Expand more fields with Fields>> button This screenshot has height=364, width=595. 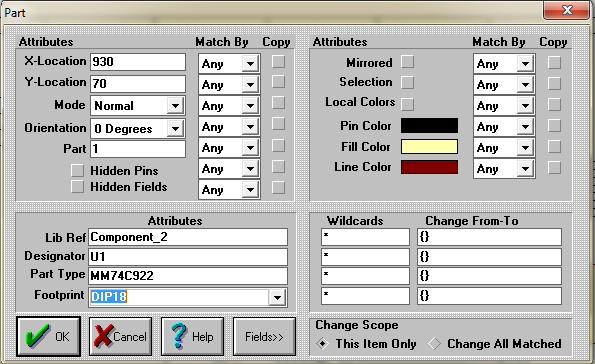(264, 337)
